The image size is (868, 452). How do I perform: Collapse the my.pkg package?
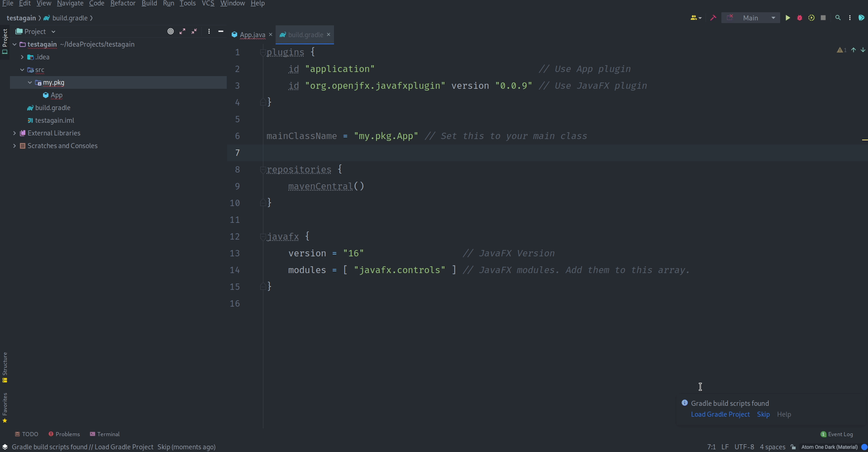coord(30,82)
